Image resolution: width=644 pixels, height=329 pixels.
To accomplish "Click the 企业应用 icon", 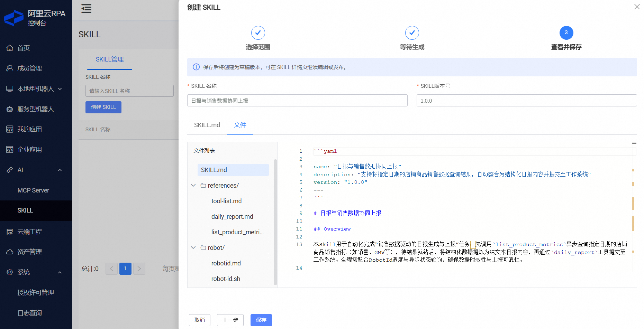I will tap(10, 150).
